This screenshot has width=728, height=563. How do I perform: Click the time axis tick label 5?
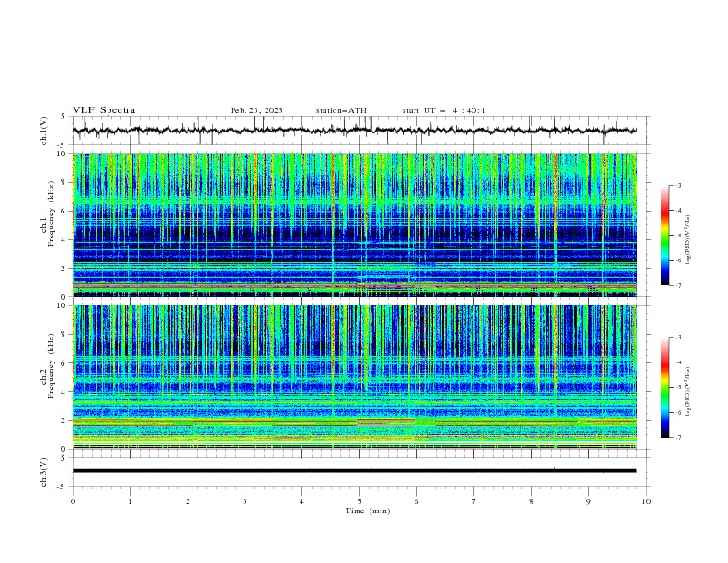(x=359, y=501)
